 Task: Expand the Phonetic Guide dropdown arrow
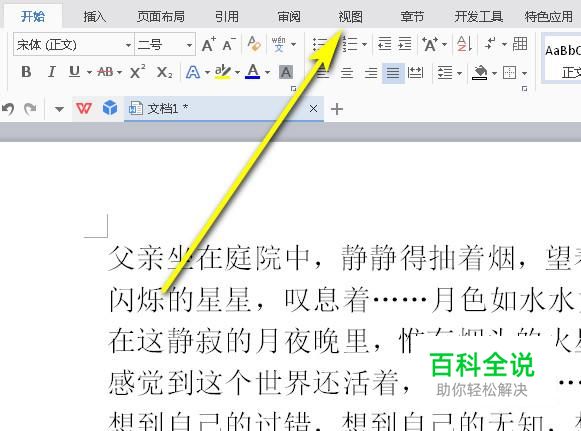click(293, 44)
